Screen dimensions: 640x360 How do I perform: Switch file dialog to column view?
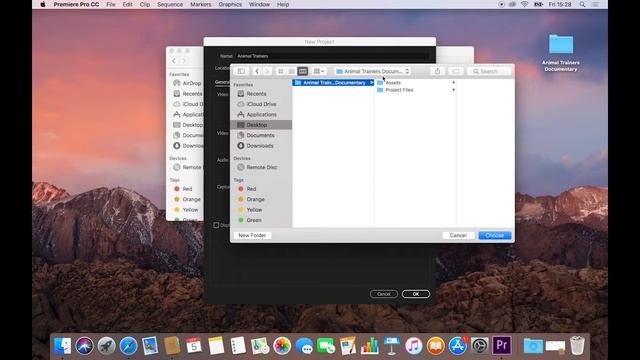[302, 71]
